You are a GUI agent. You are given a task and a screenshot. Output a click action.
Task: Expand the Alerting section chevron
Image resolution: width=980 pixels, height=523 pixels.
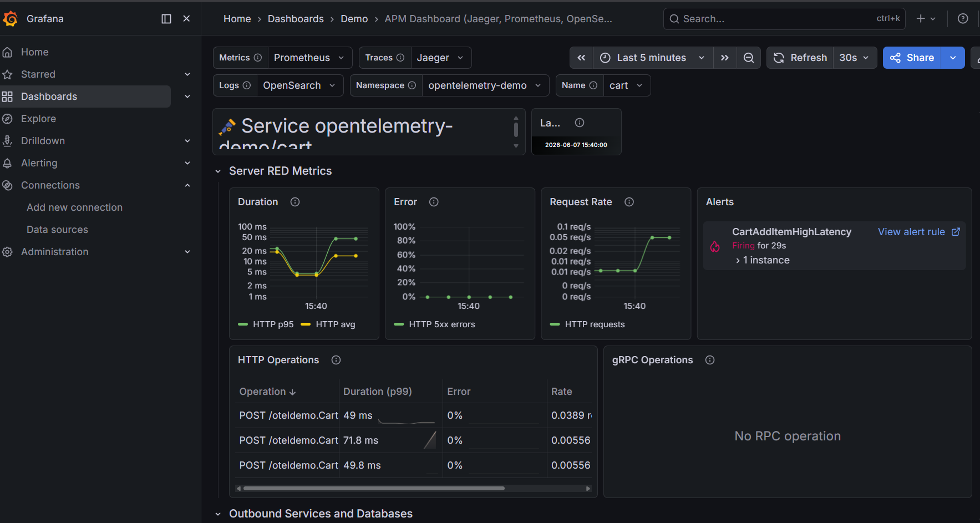tap(187, 163)
